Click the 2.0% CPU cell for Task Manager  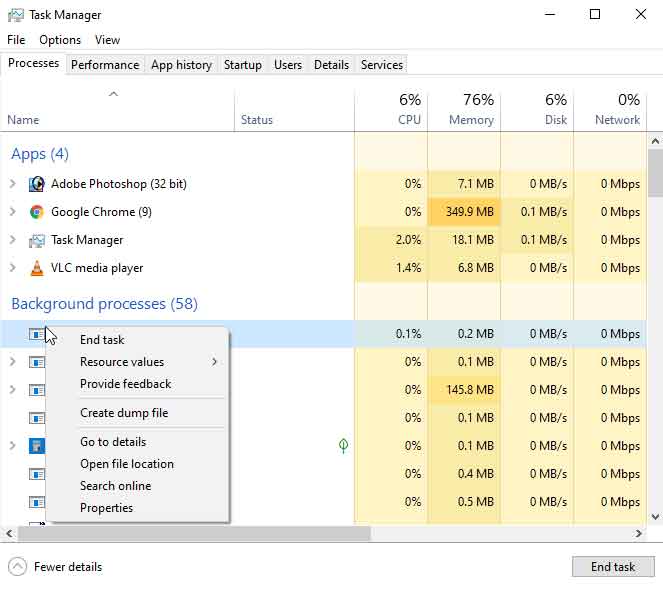pyautogui.click(x=391, y=240)
